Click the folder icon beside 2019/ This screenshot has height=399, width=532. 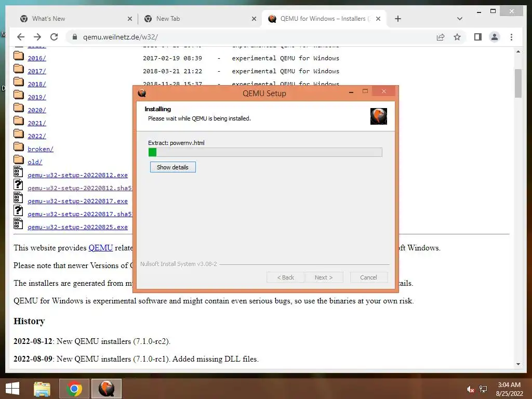(19, 95)
